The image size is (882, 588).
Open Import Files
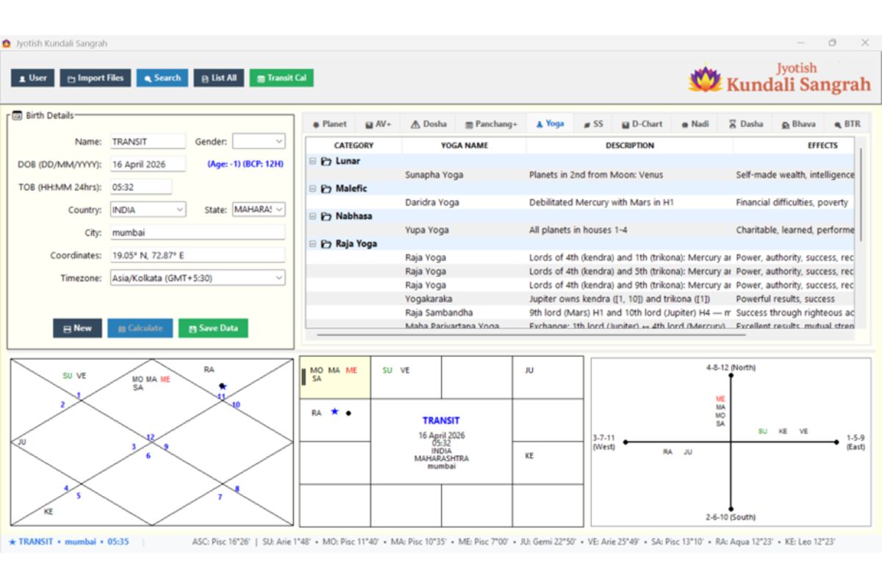[x=96, y=78]
